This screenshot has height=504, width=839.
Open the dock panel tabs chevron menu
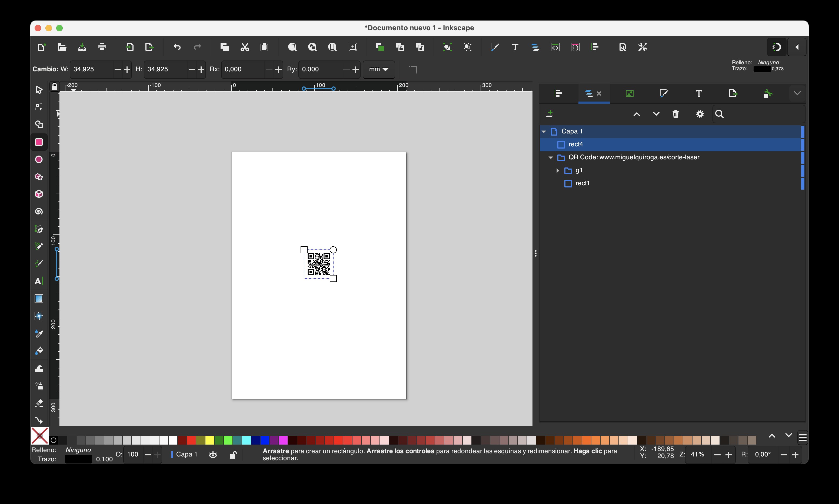pyautogui.click(x=797, y=93)
